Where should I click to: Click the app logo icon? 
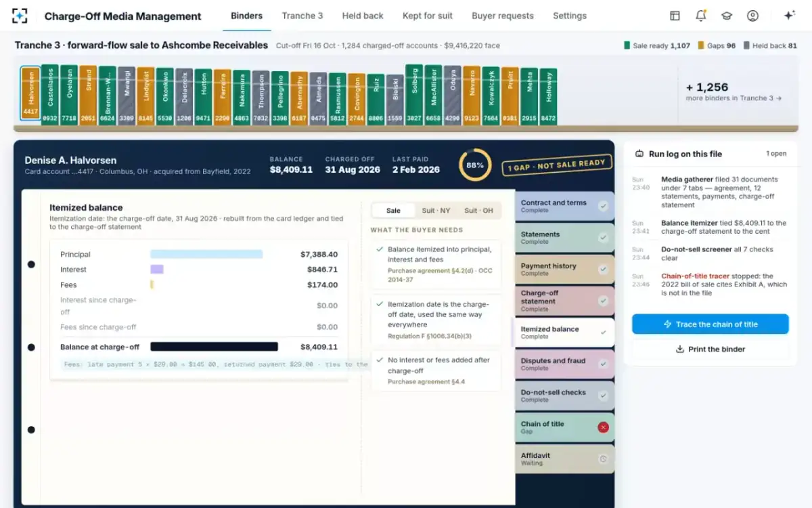coord(20,16)
